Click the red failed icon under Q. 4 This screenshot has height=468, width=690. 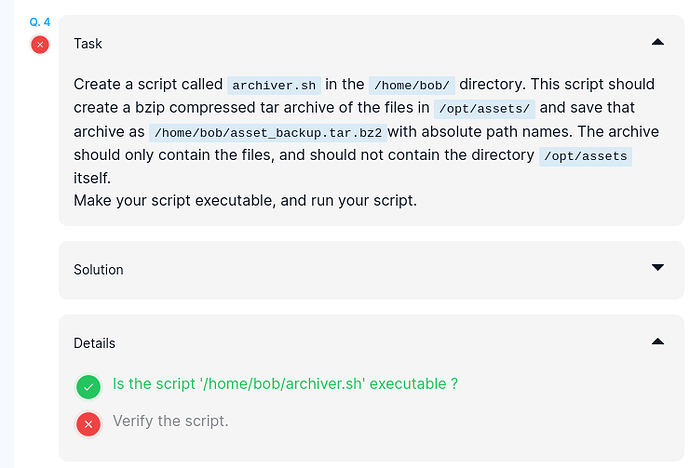pos(40,44)
